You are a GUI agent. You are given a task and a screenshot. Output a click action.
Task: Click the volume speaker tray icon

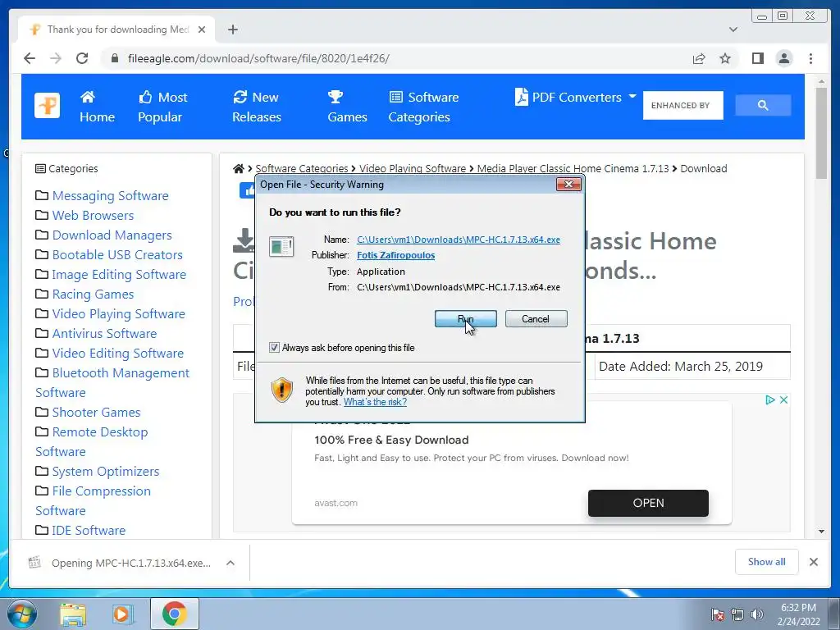756,614
